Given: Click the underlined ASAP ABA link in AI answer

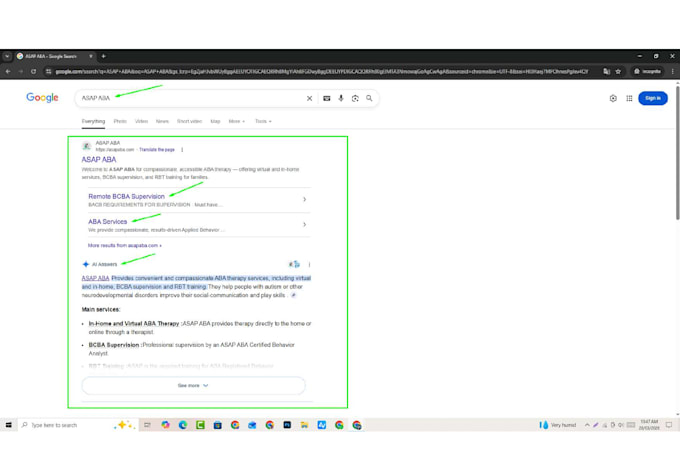Looking at the screenshot, I should pyautogui.click(x=95, y=278).
